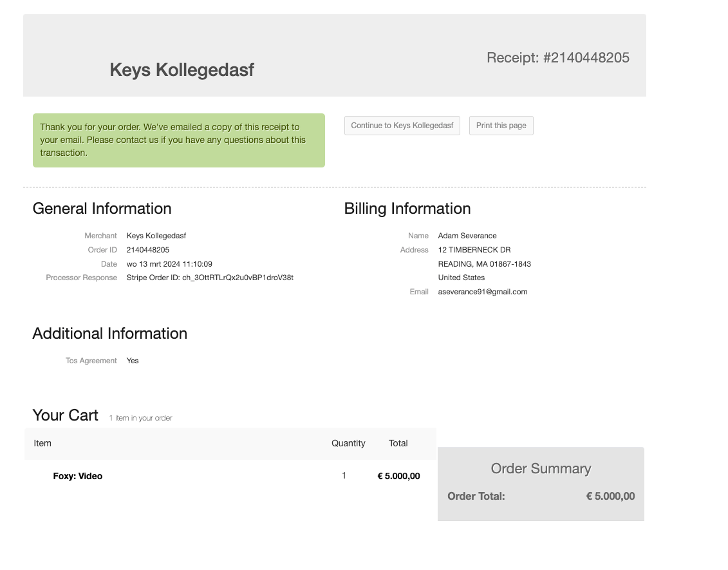
Task: Click the Processor Response label
Action: click(81, 278)
